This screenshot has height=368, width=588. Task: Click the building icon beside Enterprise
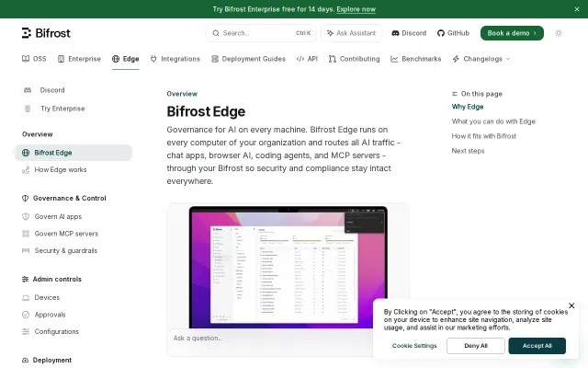(61, 59)
